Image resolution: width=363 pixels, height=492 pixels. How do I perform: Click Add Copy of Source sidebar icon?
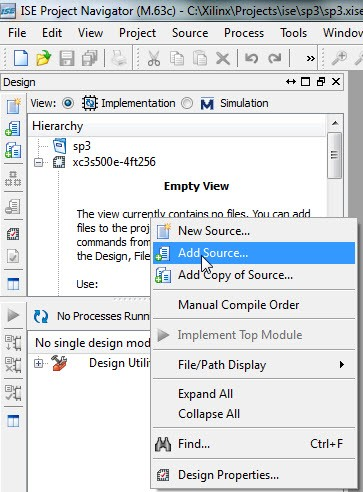[13, 150]
